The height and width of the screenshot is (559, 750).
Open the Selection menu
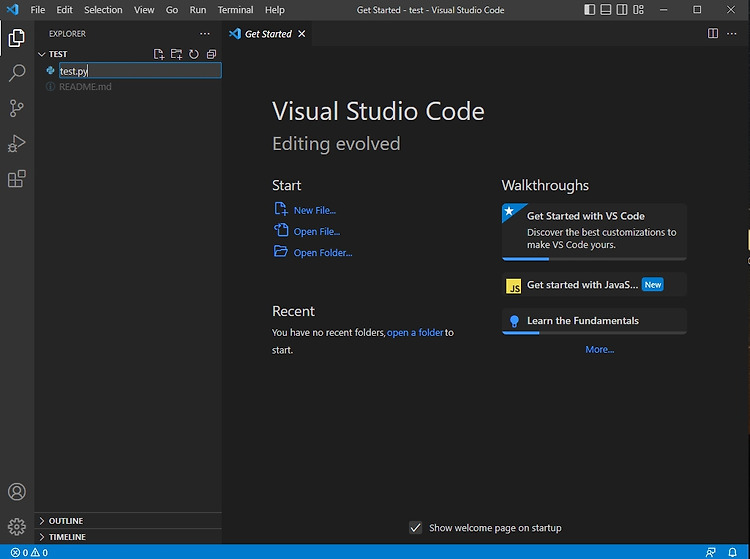tap(103, 10)
